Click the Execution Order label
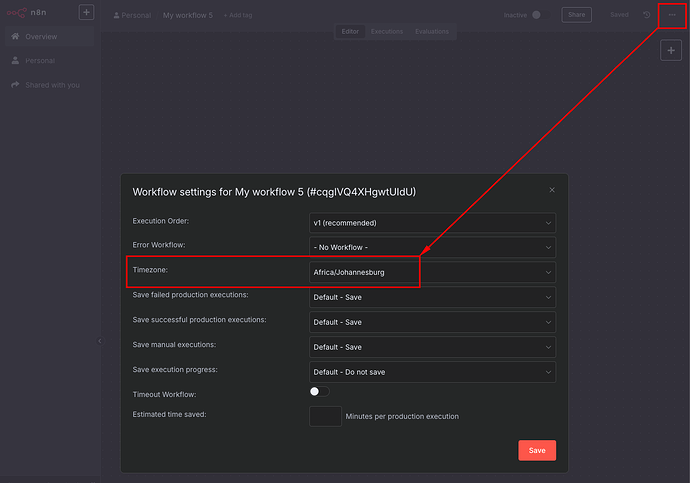 pos(161,221)
